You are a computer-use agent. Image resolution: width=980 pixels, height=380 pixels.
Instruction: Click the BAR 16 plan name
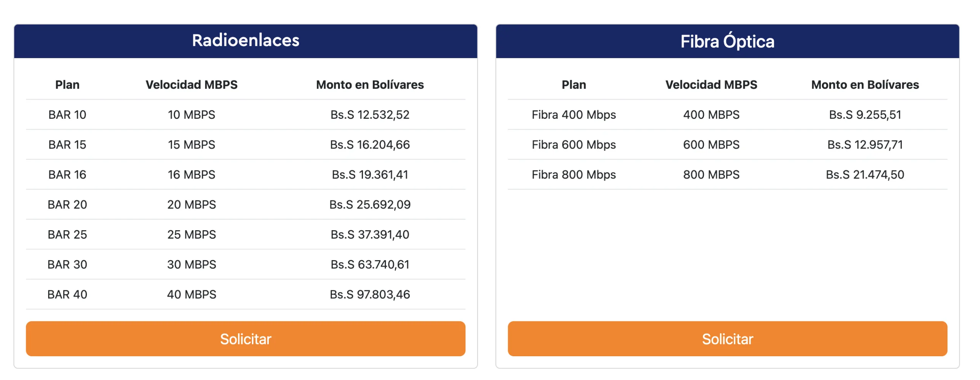[x=67, y=174]
